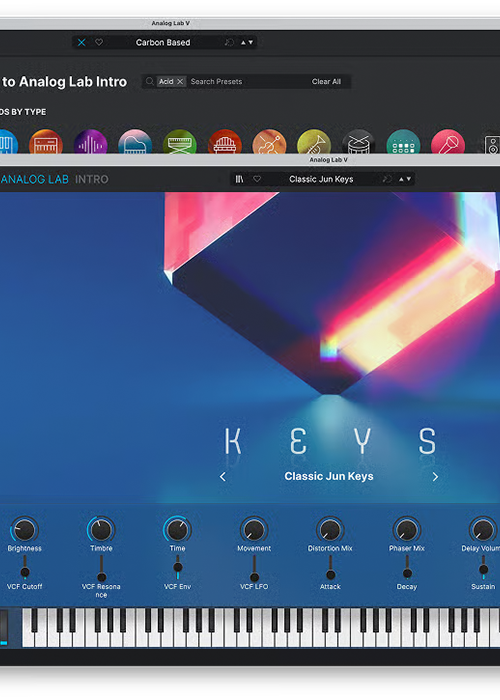
Task: Open the Classic Jun Keys preset name in toolbar
Action: [321, 179]
